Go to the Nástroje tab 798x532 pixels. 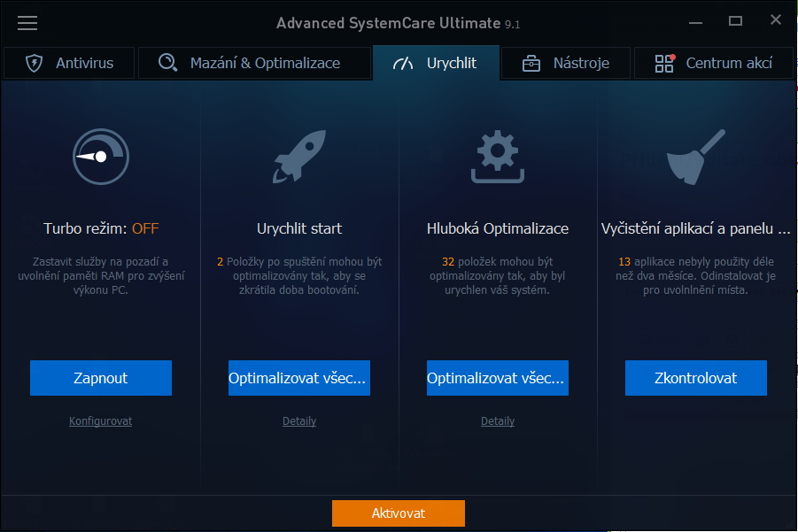(x=566, y=63)
